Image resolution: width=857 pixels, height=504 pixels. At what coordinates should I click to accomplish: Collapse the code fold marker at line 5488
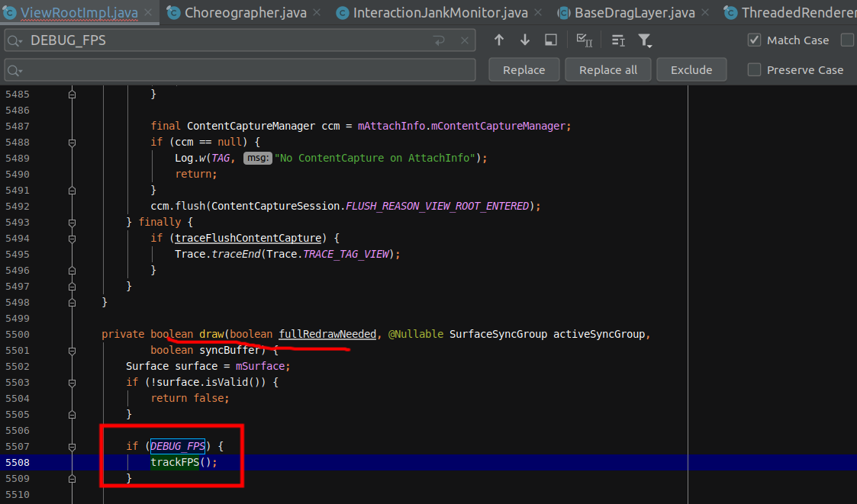72,143
